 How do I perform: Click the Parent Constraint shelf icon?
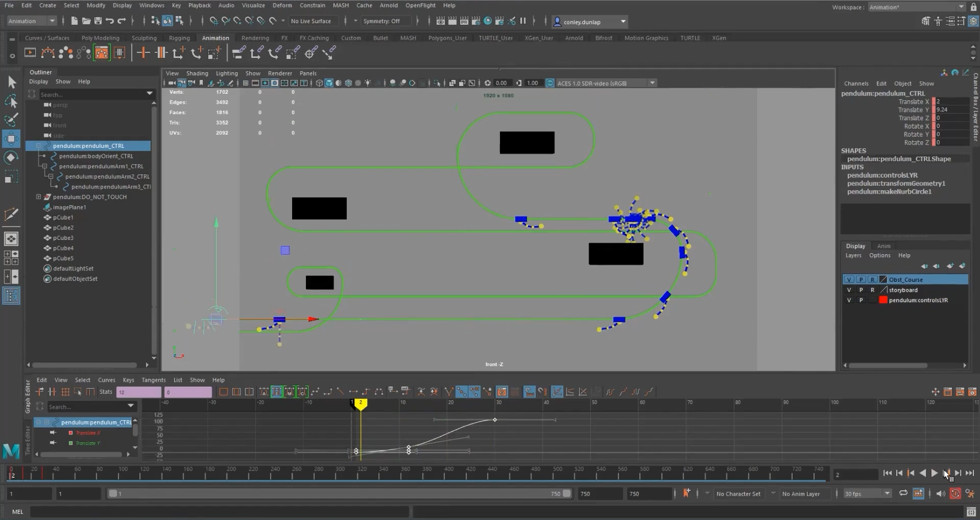pyautogui.click(x=239, y=53)
